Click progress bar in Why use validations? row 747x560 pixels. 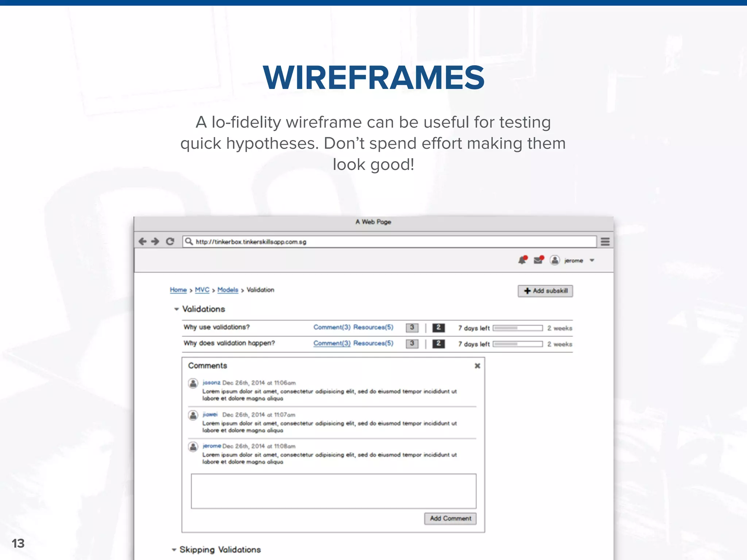[518, 328]
